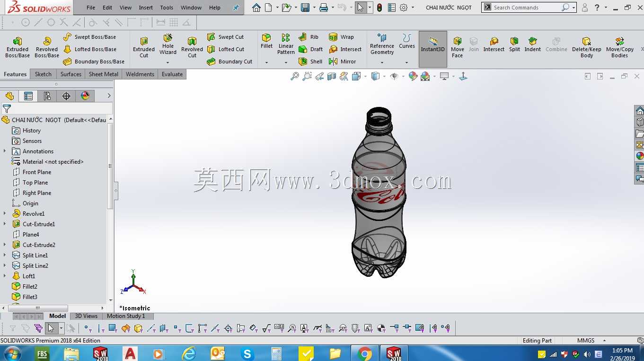Select the Extruded Boss/Base tool
Screen dimensions: 644x361
pyautogui.click(x=18, y=47)
